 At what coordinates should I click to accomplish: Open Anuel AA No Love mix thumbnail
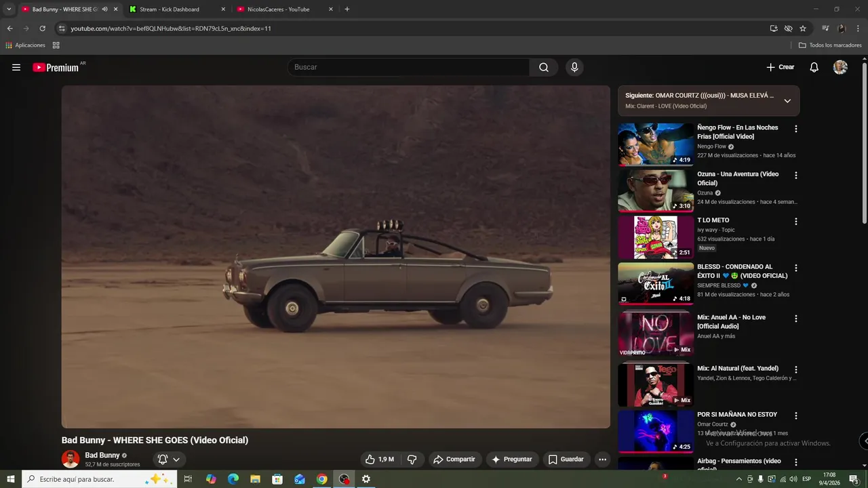coord(656,333)
